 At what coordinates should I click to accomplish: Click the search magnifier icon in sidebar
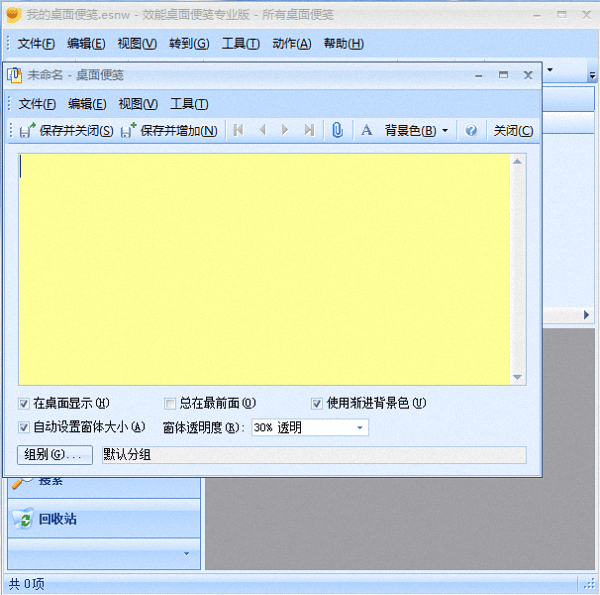click(x=21, y=483)
